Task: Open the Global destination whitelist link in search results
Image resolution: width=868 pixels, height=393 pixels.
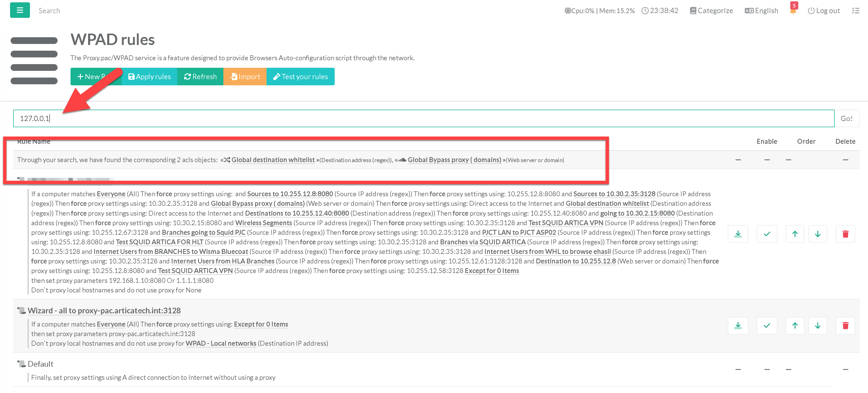Action: tap(273, 160)
